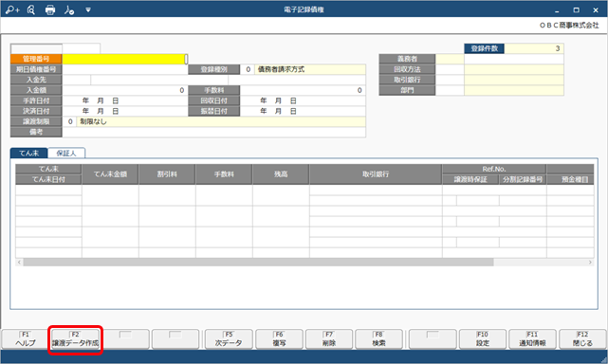The width and height of the screenshot is (608, 364).
Task: Click the ＯＢＣ商事株式会社 company name
Action: pyautogui.click(x=569, y=26)
